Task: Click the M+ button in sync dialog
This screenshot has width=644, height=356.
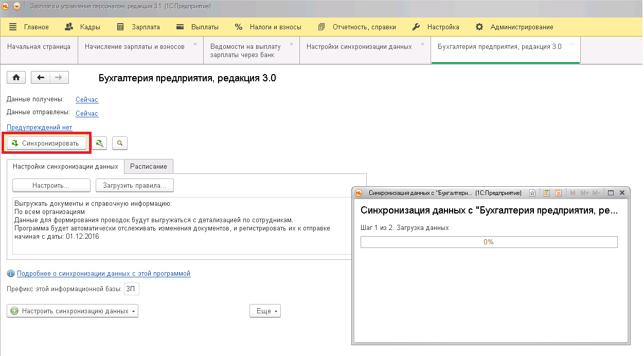Action: pos(584,193)
